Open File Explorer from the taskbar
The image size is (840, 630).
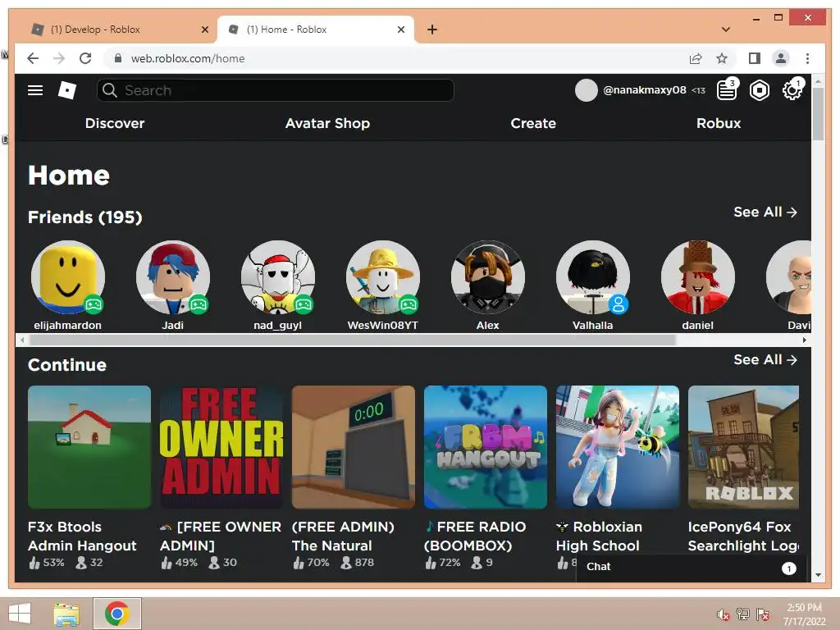tap(67, 614)
